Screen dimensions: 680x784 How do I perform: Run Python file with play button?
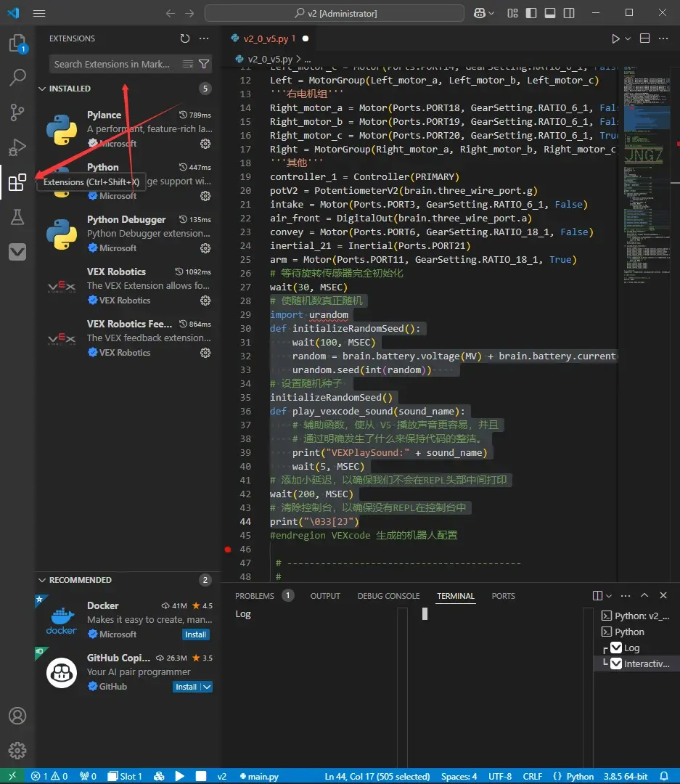point(615,38)
